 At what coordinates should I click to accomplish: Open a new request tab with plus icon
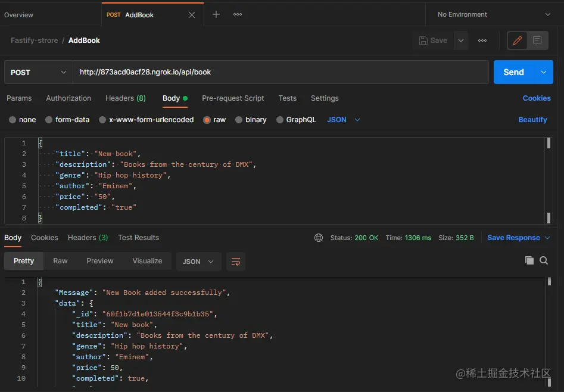[216, 14]
